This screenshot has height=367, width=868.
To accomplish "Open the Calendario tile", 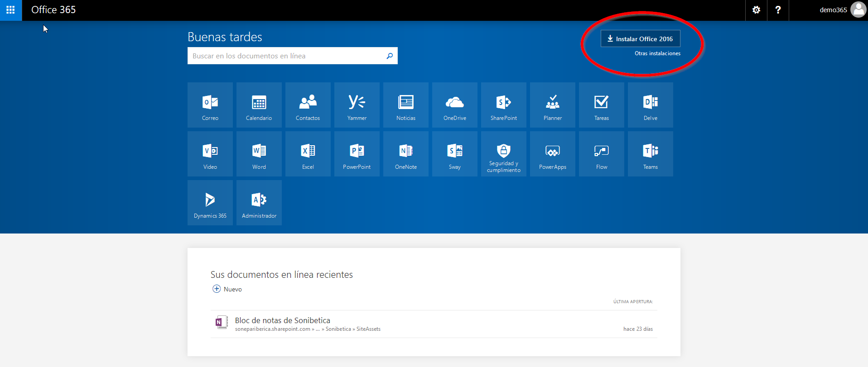I will point(259,105).
